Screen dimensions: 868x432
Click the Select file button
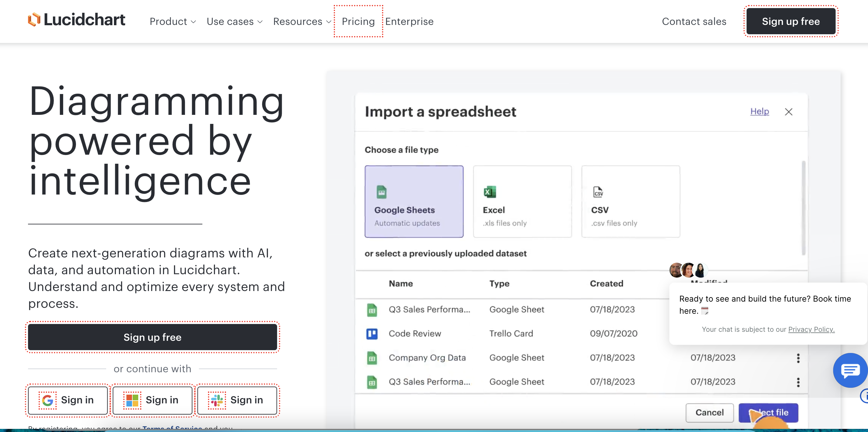(x=768, y=413)
